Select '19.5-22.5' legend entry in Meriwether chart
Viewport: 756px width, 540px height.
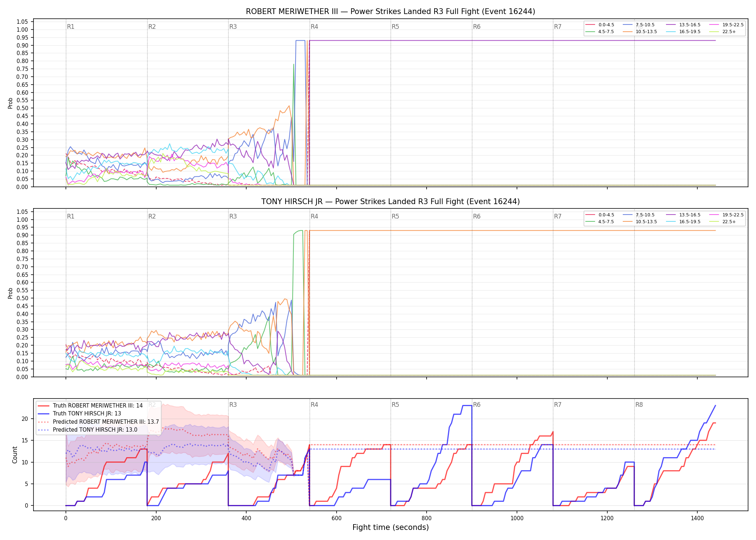[726, 25]
